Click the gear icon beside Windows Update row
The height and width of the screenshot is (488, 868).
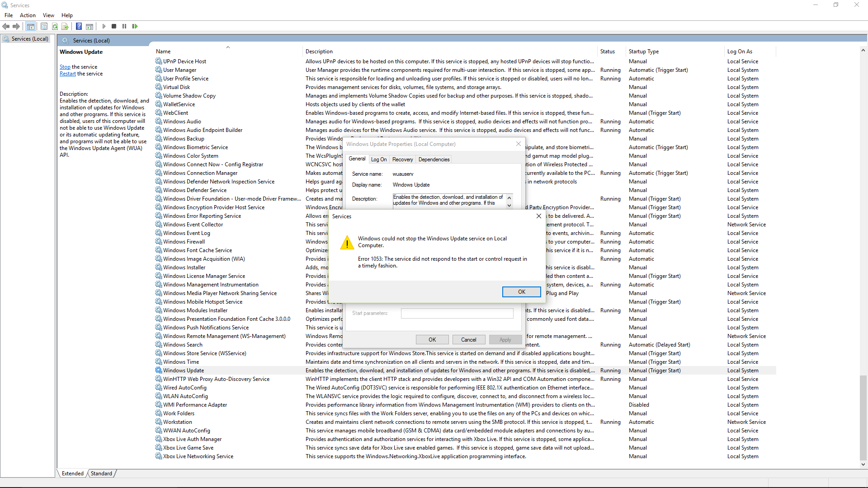(x=158, y=370)
